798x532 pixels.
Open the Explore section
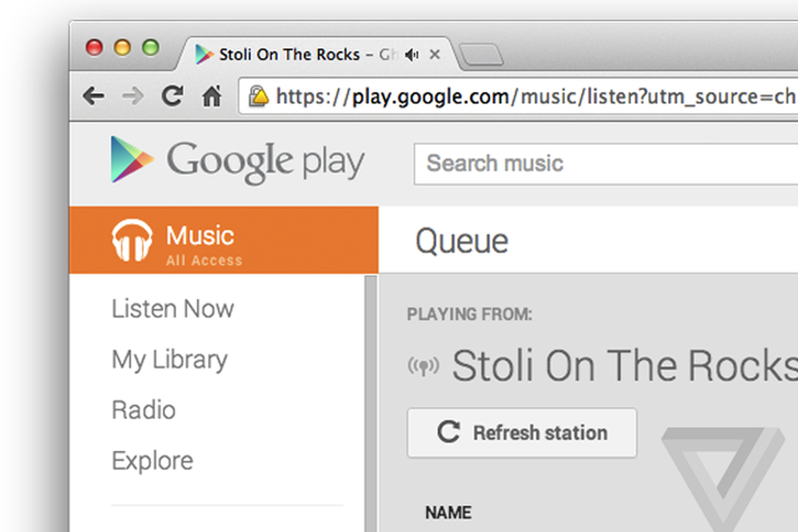[152, 461]
